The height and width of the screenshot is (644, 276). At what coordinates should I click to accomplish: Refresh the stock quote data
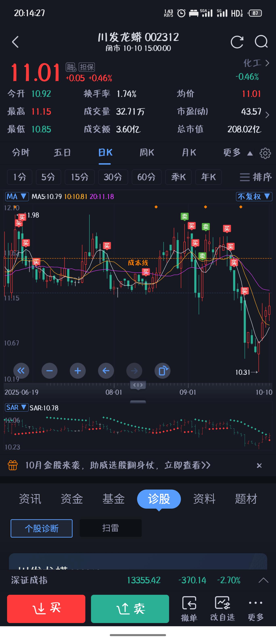point(236,42)
